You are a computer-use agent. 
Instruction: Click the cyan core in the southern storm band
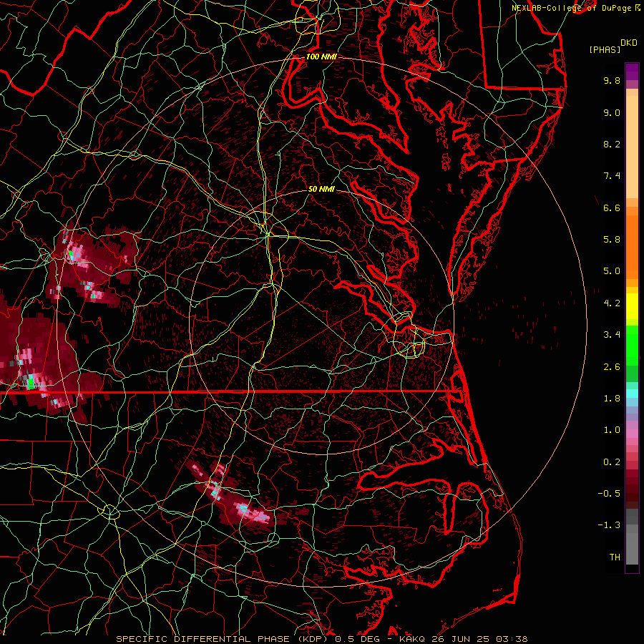(x=243, y=509)
